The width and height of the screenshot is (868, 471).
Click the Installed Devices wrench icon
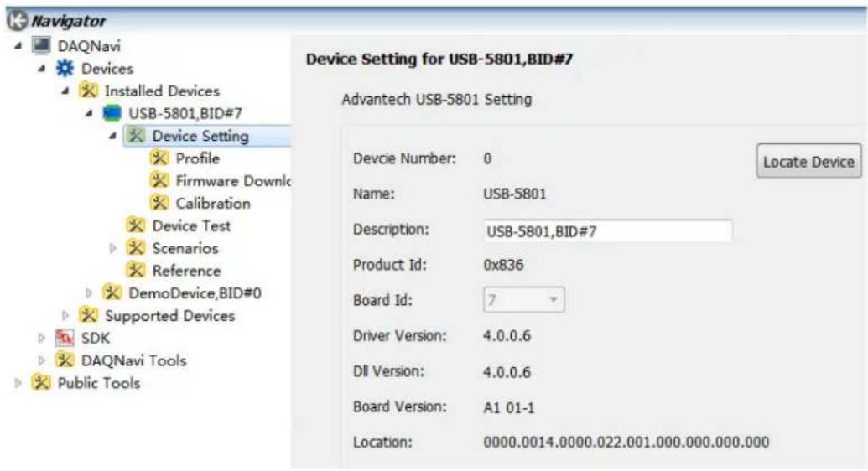click(89, 91)
